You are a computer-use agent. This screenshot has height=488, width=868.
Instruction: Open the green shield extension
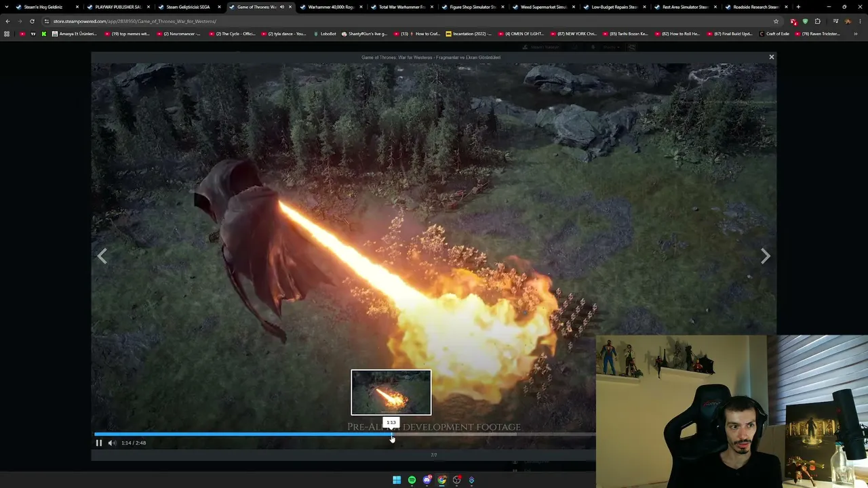(805, 21)
